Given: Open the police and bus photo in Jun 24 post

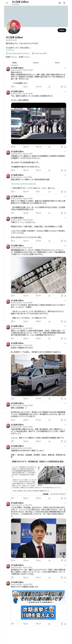Looking at the screenshot, I should [39, 123].
